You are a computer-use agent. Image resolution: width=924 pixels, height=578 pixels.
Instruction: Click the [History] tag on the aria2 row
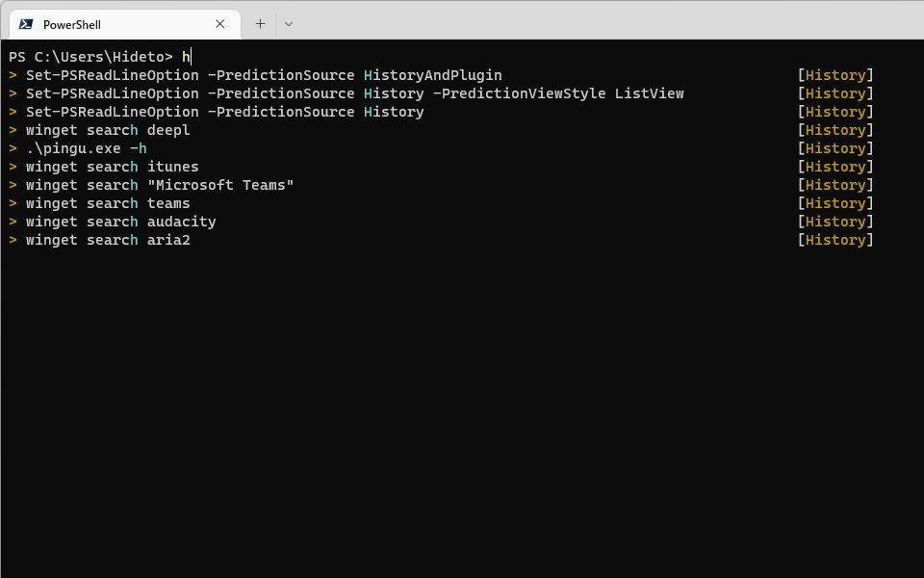835,240
